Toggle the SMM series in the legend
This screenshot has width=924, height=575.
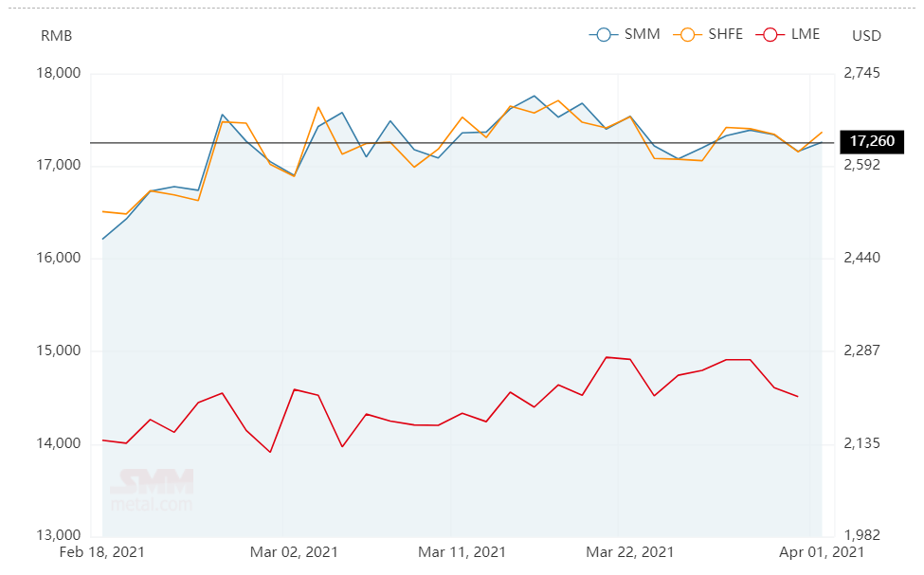coord(625,34)
